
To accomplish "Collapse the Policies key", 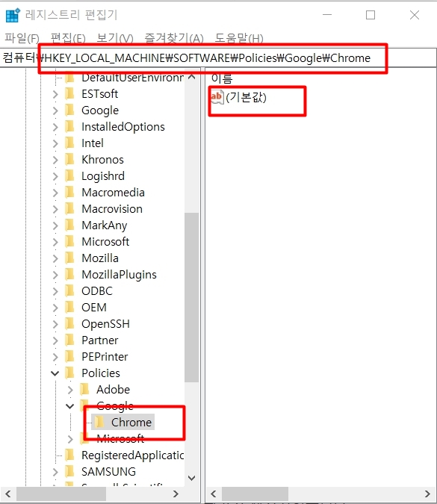I will pyautogui.click(x=55, y=373).
